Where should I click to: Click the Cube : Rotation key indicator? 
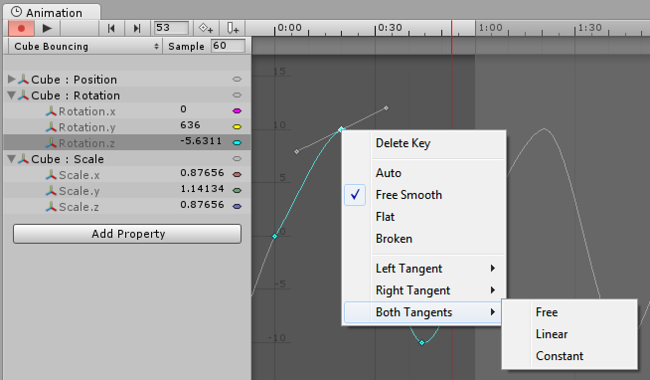pos(237,95)
